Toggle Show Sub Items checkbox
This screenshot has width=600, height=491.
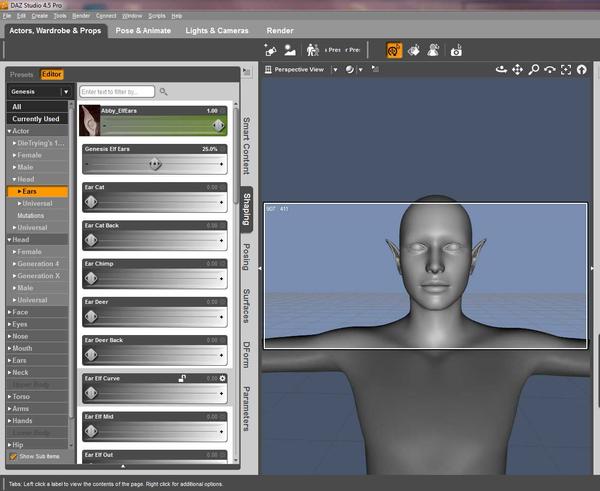coord(13,456)
